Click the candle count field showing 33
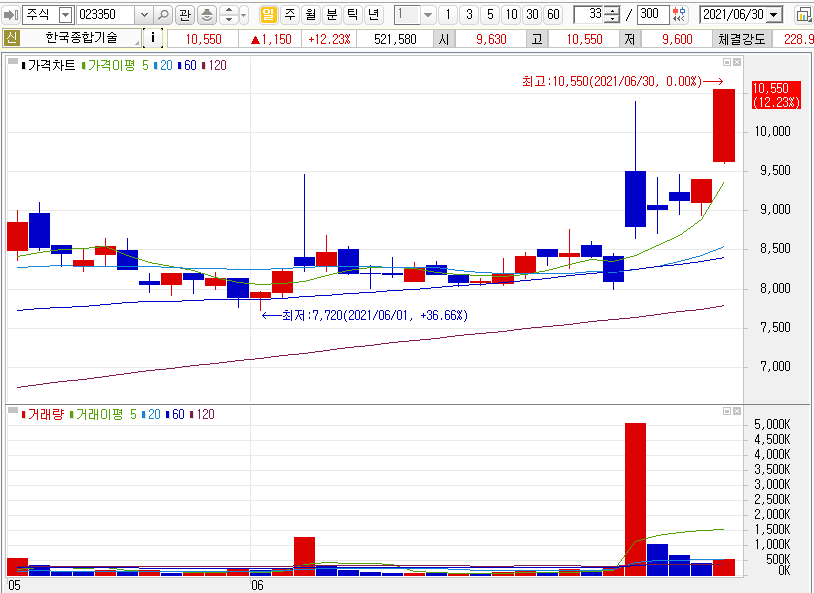814x593 pixels. pyautogui.click(x=589, y=15)
